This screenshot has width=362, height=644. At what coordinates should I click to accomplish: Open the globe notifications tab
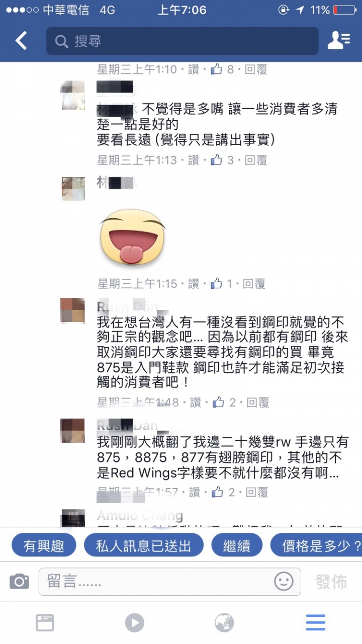(x=224, y=623)
